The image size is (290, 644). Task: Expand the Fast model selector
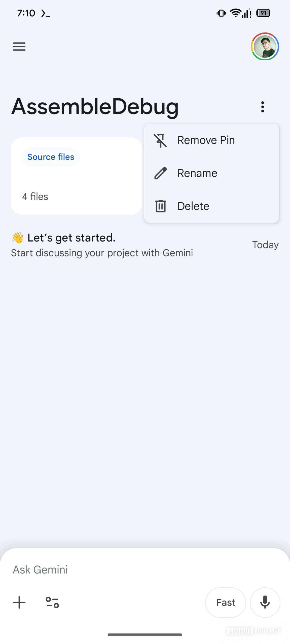click(x=226, y=602)
